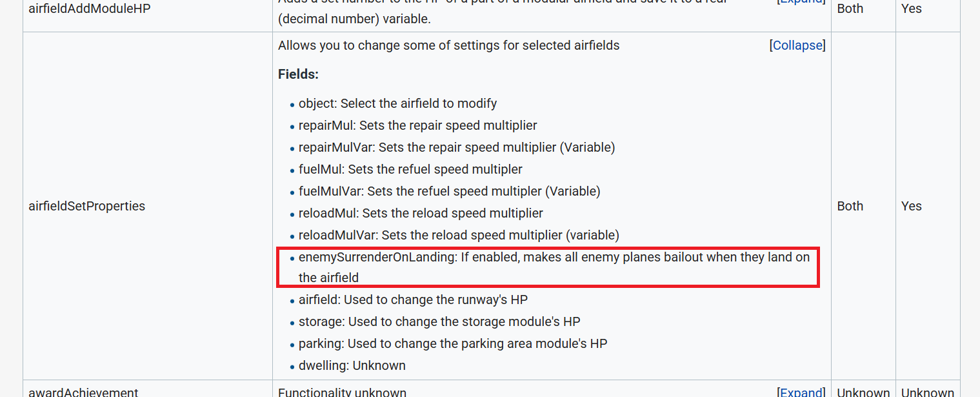Click the airfieldAddModuleHP function name
Image resolution: width=980 pixels, height=397 pixels.
click(90, 9)
